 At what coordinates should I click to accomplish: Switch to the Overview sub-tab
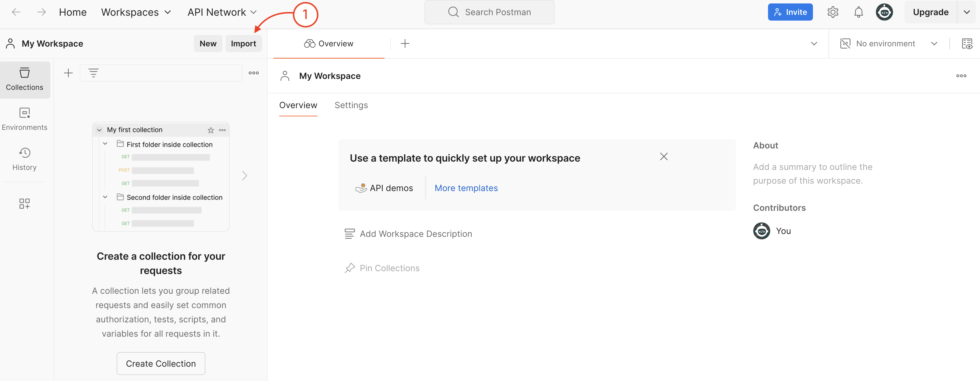(298, 105)
